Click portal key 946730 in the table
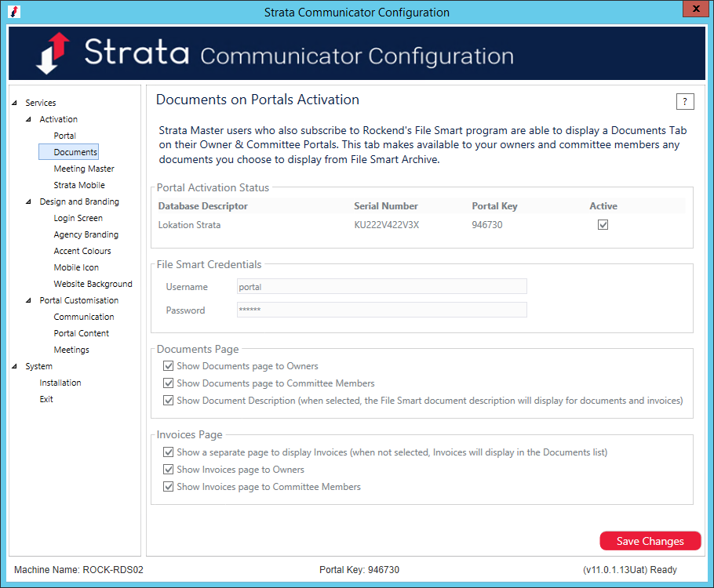Image resolution: width=714 pixels, height=588 pixels. pos(486,225)
